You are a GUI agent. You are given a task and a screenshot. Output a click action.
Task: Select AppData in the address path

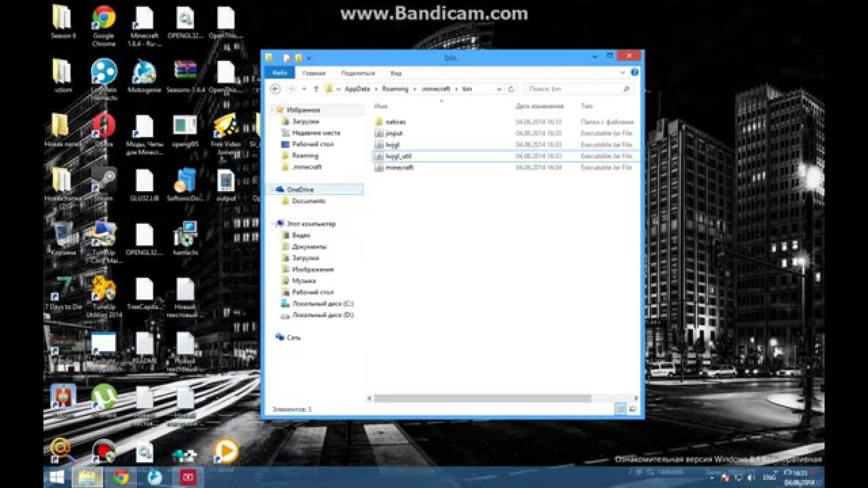(357, 89)
